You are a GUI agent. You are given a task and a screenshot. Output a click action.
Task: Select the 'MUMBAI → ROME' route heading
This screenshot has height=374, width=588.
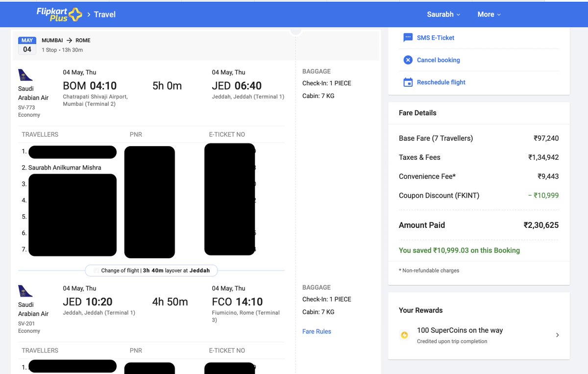pyautogui.click(x=66, y=40)
